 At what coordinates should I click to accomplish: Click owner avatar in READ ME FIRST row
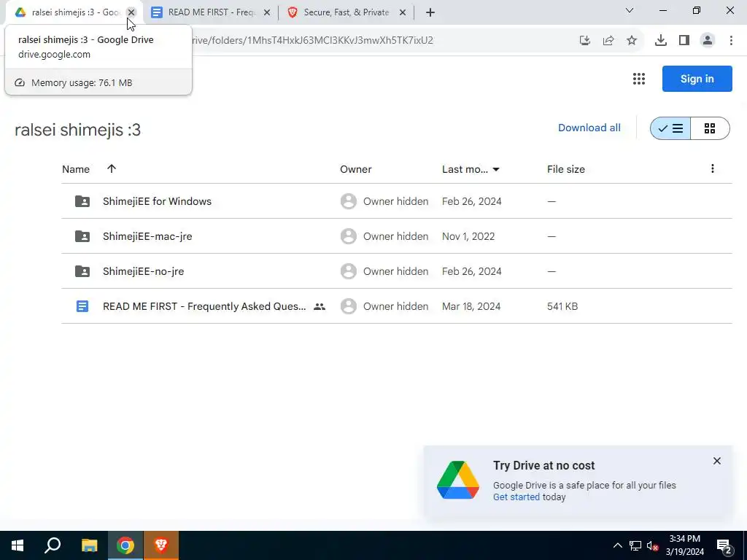click(349, 306)
